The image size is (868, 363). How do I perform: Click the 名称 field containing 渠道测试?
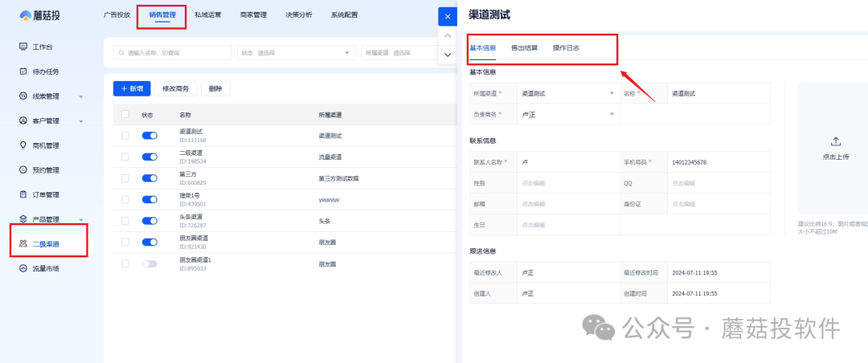(x=719, y=93)
